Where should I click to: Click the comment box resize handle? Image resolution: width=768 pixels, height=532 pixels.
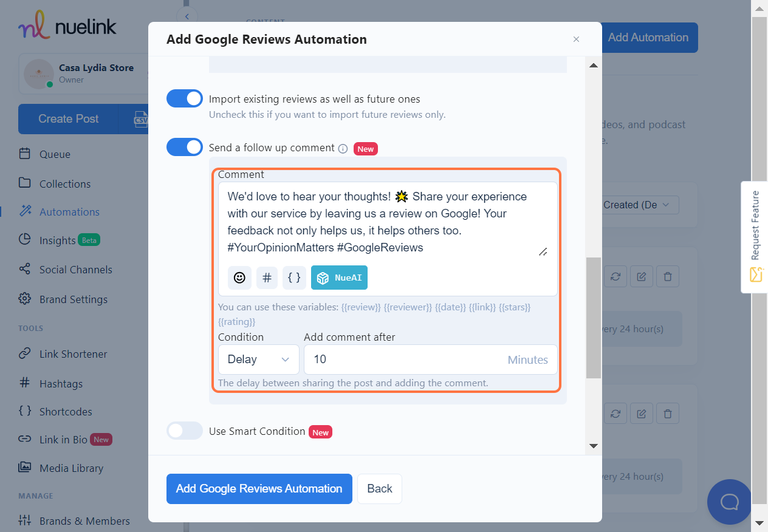pyautogui.click(x=543, y=251)
